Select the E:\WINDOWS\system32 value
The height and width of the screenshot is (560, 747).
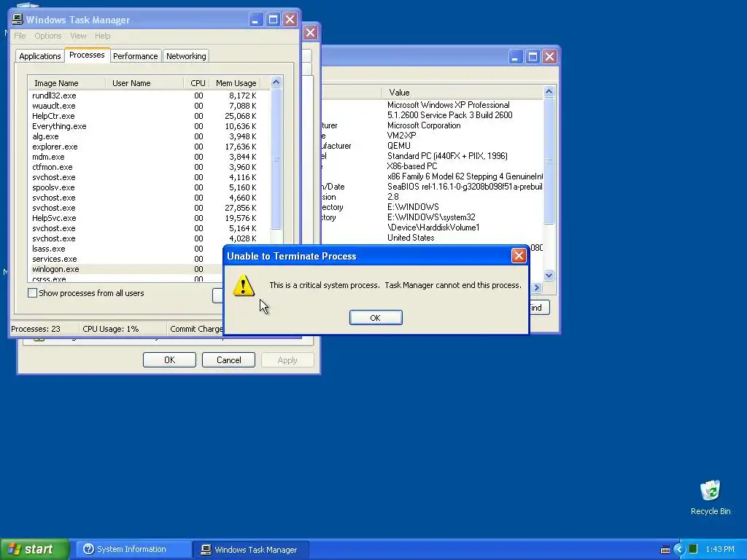click(x=431, y=217)
